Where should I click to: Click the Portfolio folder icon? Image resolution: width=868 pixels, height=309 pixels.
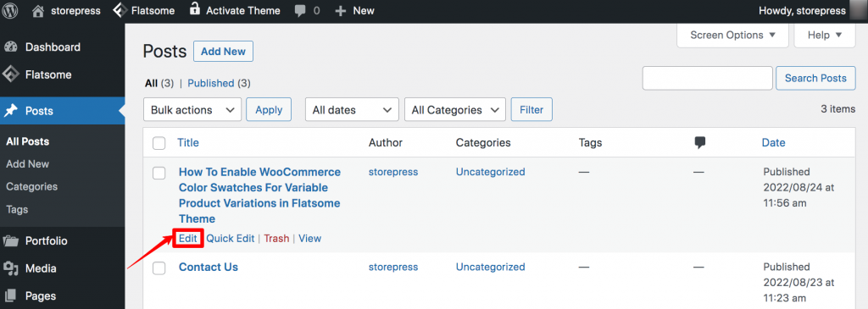pyautogui.click(x=10, y=241)
